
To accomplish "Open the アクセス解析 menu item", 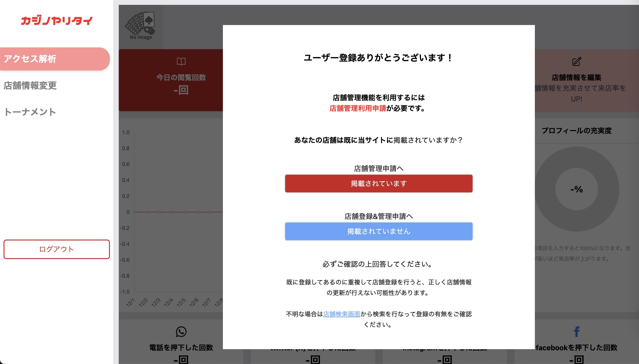I will pos(55,59).
